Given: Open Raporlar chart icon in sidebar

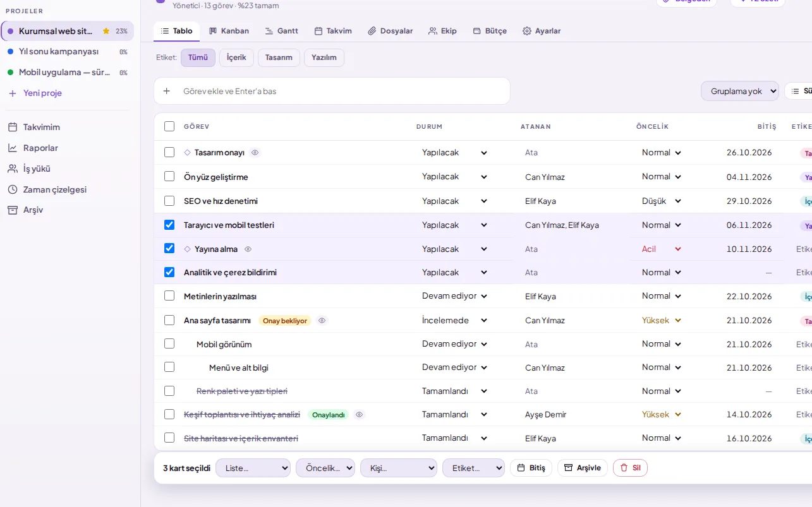Looking at the screenshot, I should [x=13, y=148].
